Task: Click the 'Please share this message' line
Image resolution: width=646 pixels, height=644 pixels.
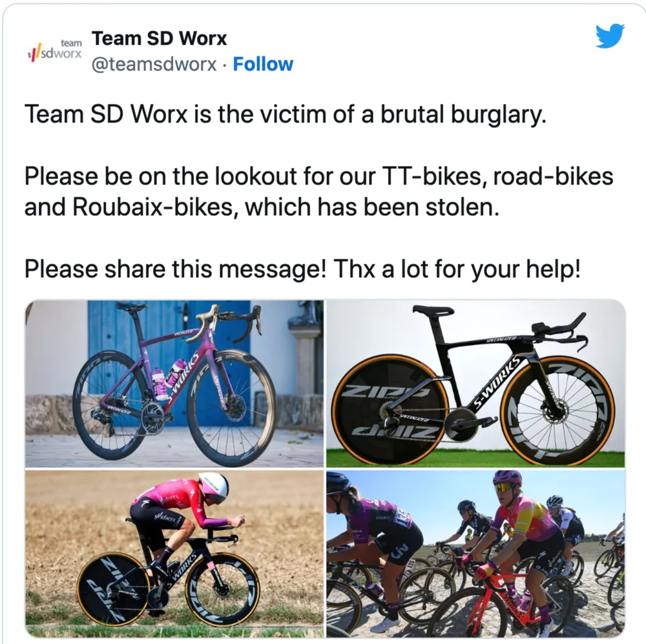Action: click(302, 269)
